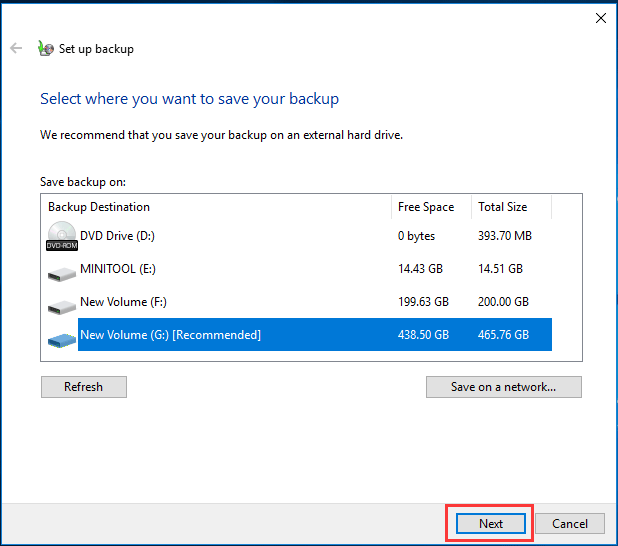Refresh the backup destination list
The image size is (618, 546).
click(84, 387)
